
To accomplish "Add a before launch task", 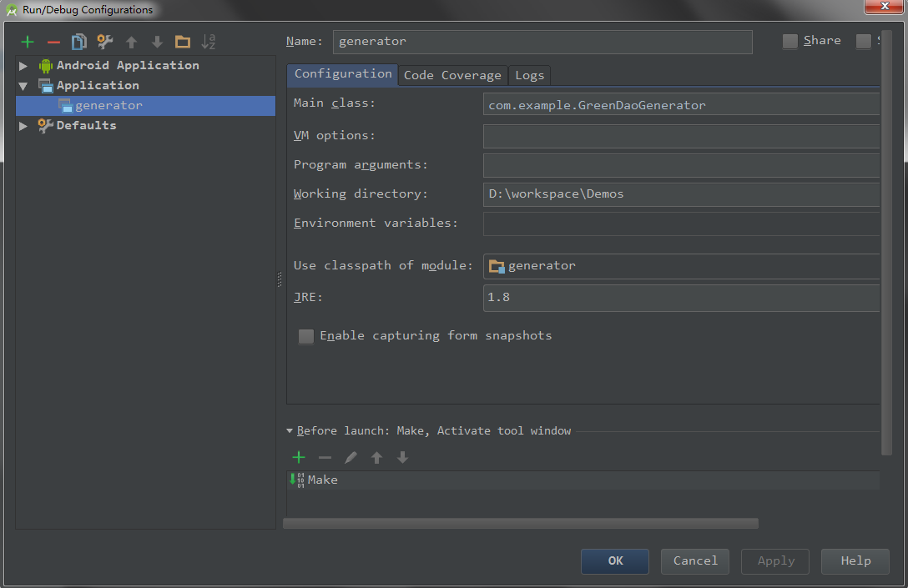I will pyautogui.click(x=299, y=457).
